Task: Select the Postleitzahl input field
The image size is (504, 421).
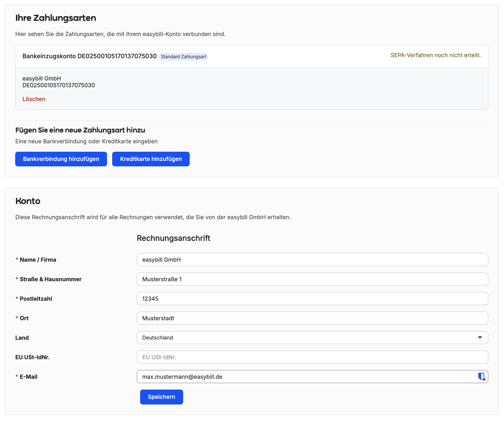Action: (312, 299)
